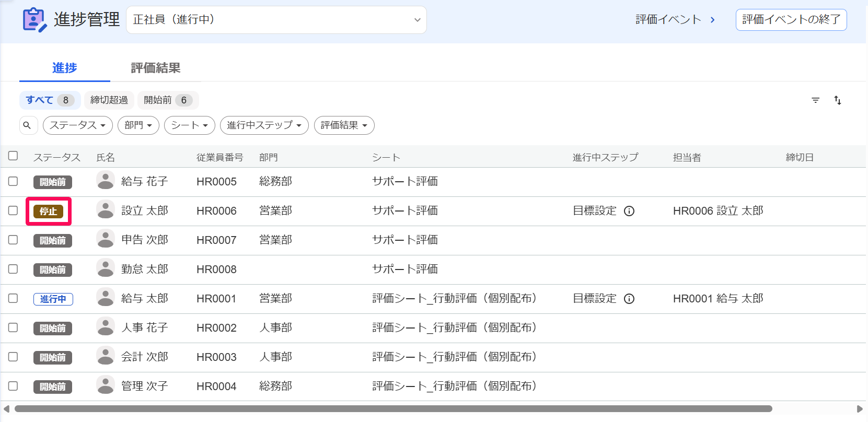Click the progress management clipboard icon

(x=34, y=20)
